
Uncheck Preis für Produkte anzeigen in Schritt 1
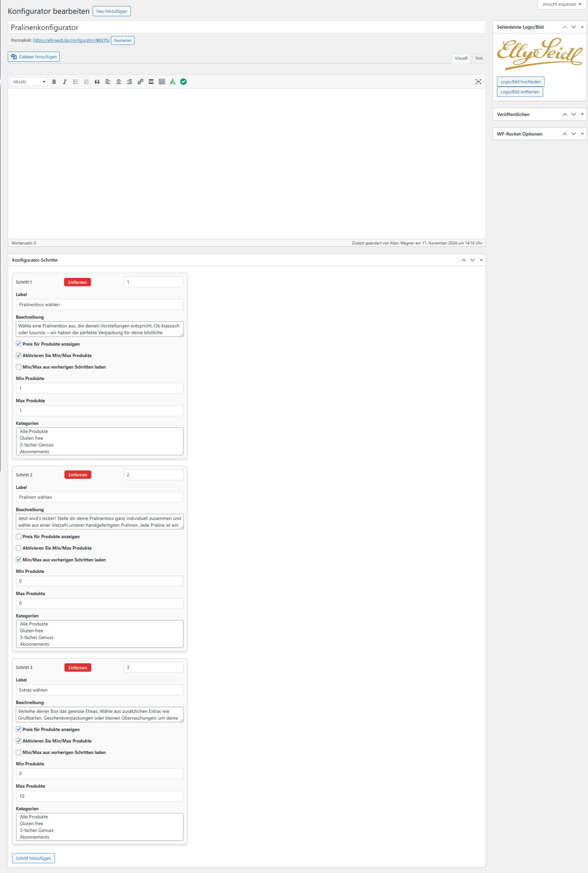click(18, 344)
